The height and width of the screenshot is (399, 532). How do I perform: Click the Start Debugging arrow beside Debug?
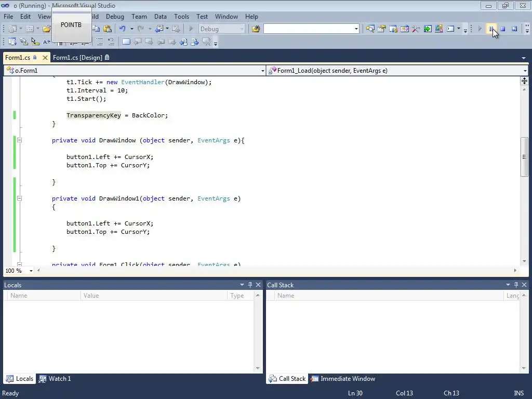(191, 29)
